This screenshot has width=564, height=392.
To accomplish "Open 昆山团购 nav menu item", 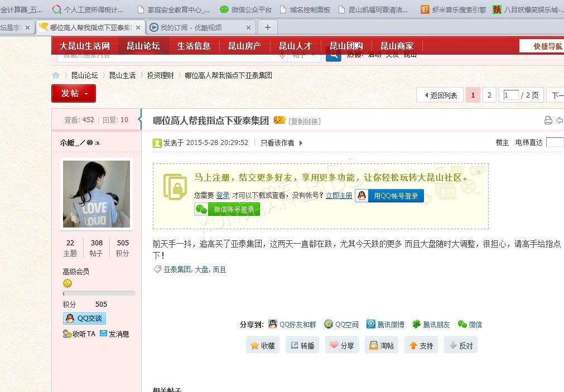I will (346, 46).
